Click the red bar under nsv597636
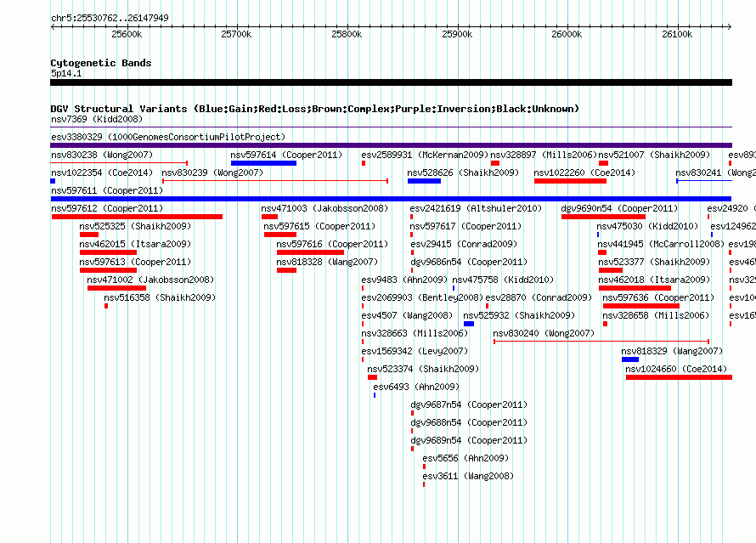Screen dimensions: 756x543 (640, 306)
